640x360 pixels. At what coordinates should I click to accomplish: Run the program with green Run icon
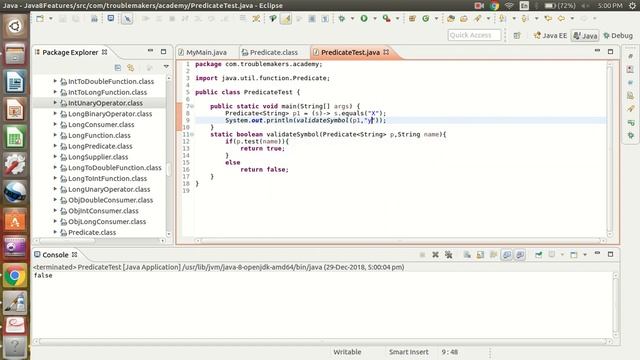[x=364, y=19]
